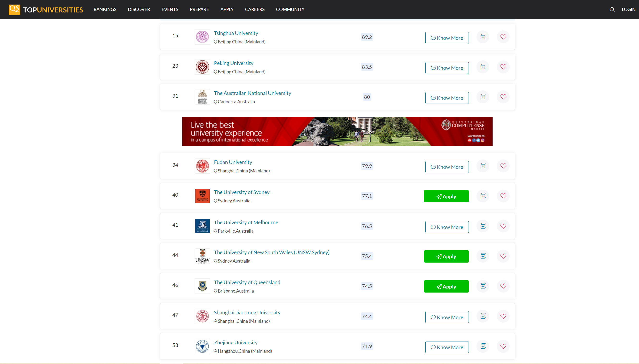Toggle favorite heart for Fudan University
Viewport: 639px width, 364px height.
tap(503, 166)
